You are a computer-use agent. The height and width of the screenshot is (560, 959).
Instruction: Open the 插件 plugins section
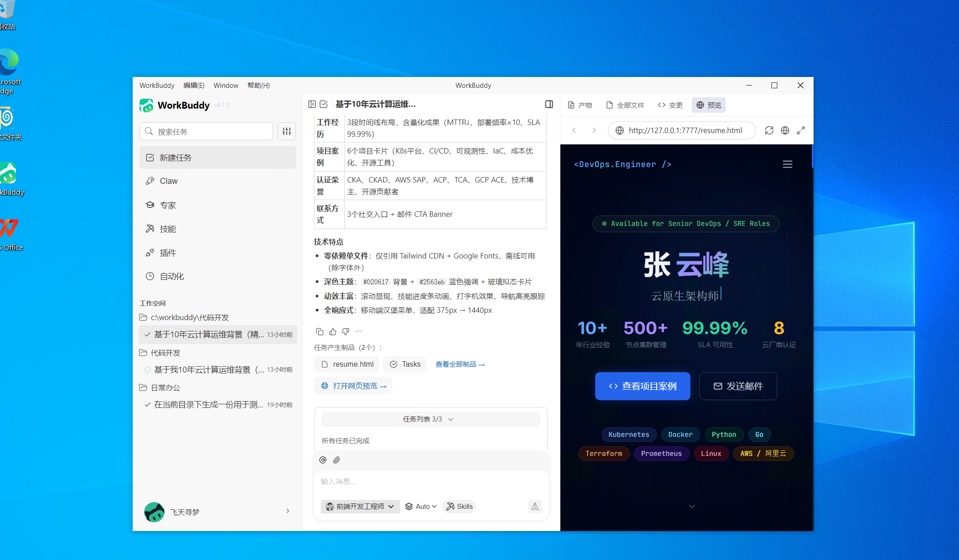coord(167,253)
